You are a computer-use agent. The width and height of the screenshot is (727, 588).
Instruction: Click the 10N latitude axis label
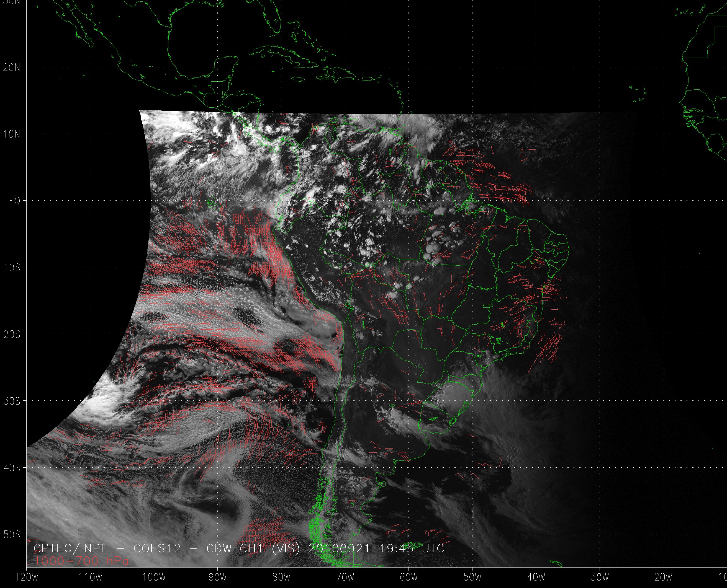tap(12, 134)
